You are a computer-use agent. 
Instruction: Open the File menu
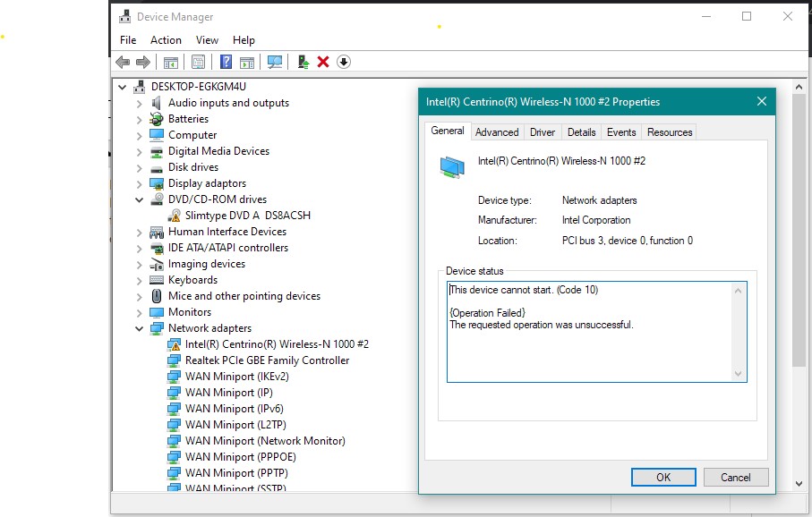click(128, 40)
